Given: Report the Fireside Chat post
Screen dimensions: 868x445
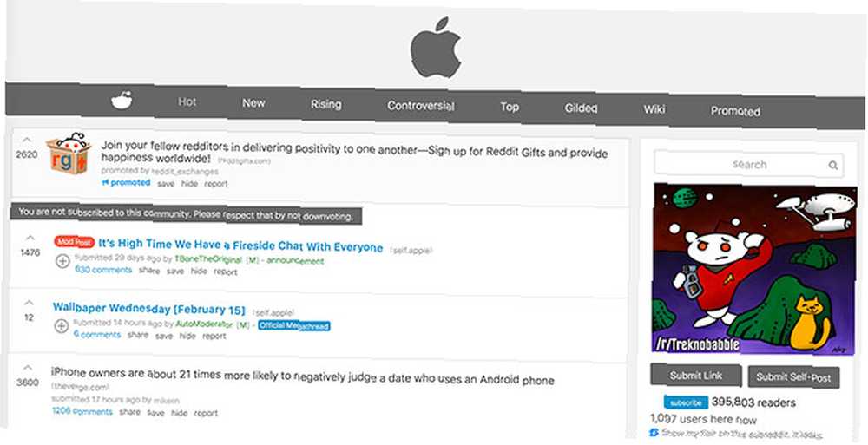Looking at the screenshot, I should pyautogui.click(x=226, y=272).
